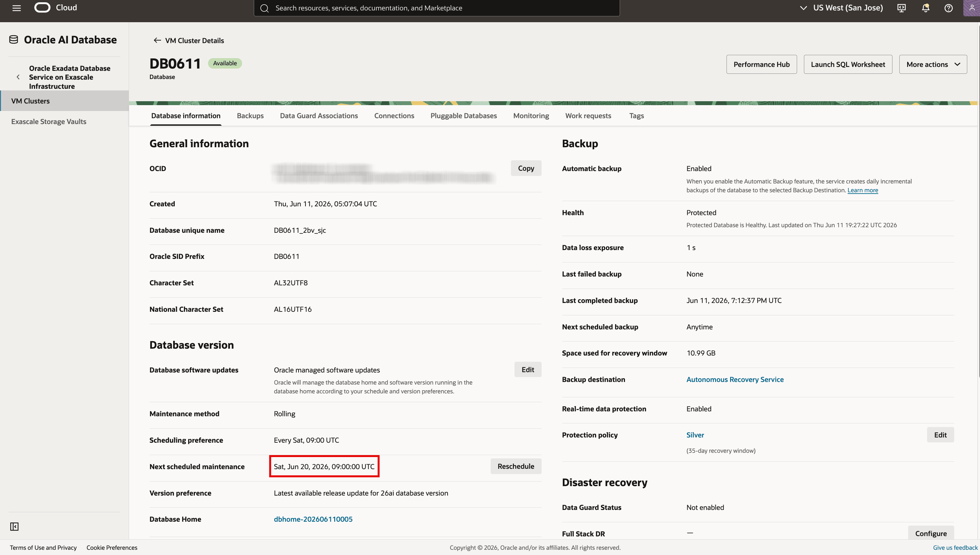Select the Database information tab

tap(186, 116)
